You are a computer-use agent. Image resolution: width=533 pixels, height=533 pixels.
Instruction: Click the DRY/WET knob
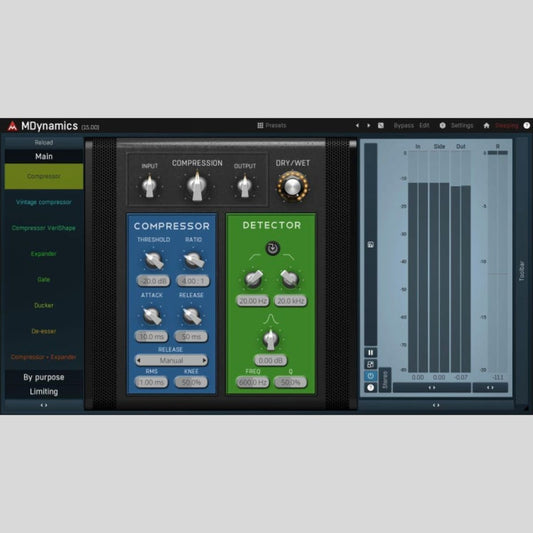[292, 187]
